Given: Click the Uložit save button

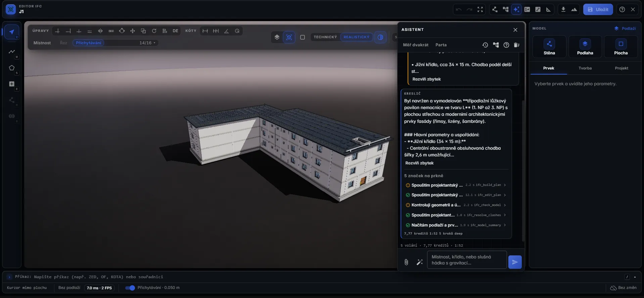Looking at the screenshot, I should click(x=598, y=9).
